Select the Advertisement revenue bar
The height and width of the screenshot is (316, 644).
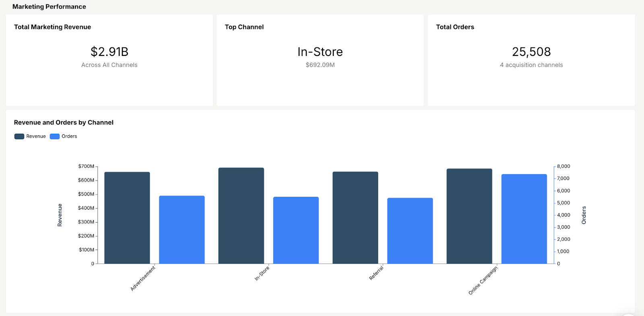127,218
